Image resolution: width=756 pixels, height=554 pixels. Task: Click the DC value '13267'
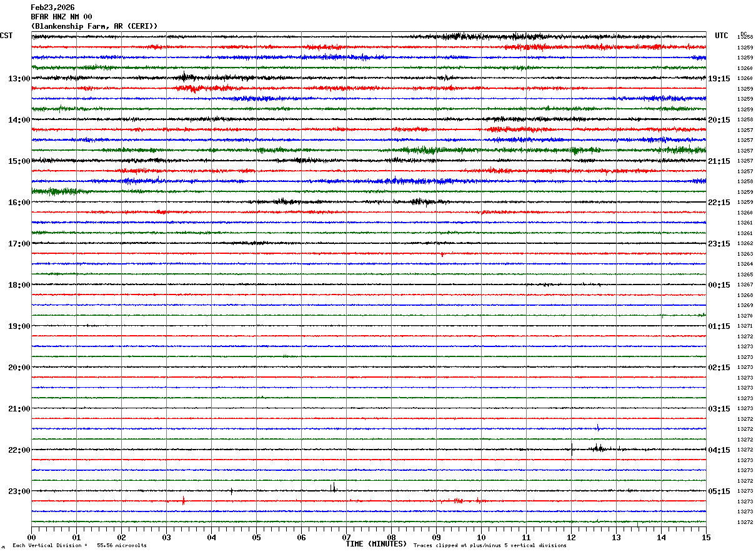coord(745,285)
